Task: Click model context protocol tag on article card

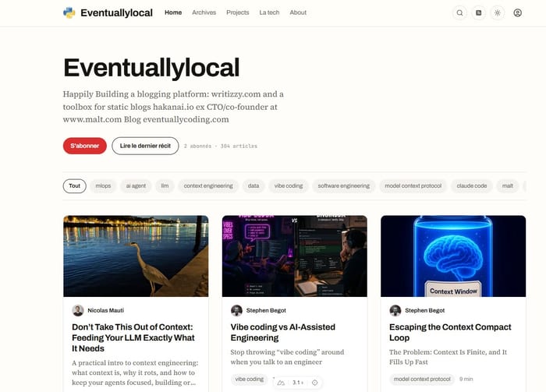Action: [x=422, y=379]
